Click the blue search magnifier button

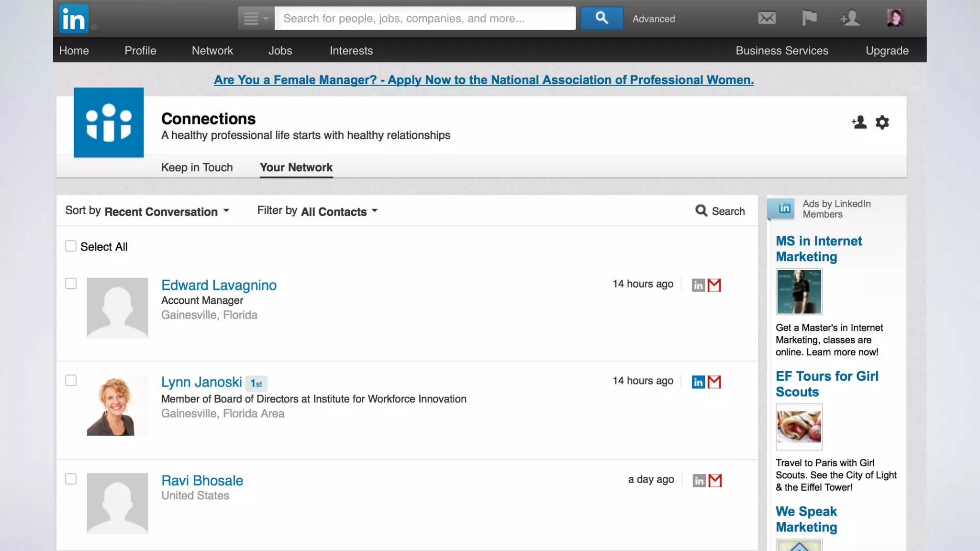point(601,18)
